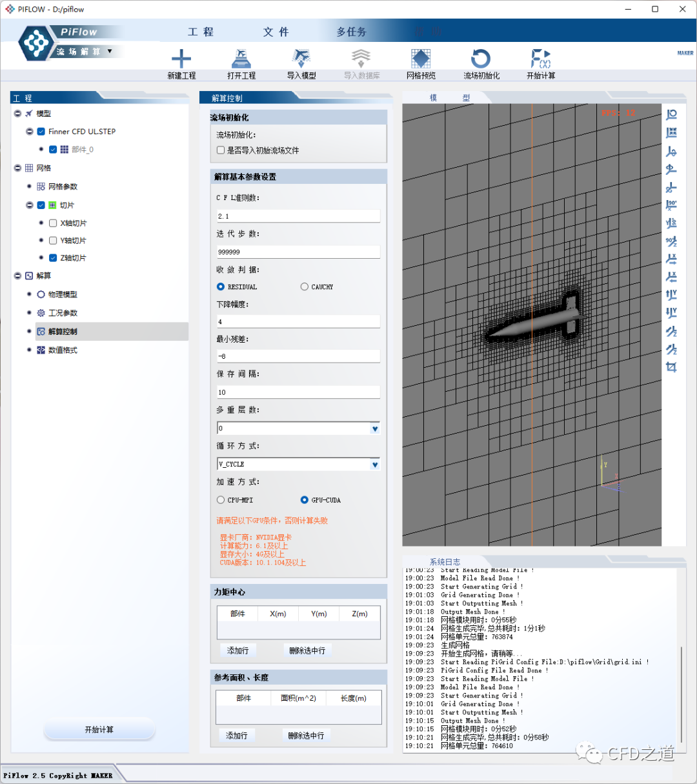
Task: Choose CPU-MPI acceleration mode
Action: (221, 500)
